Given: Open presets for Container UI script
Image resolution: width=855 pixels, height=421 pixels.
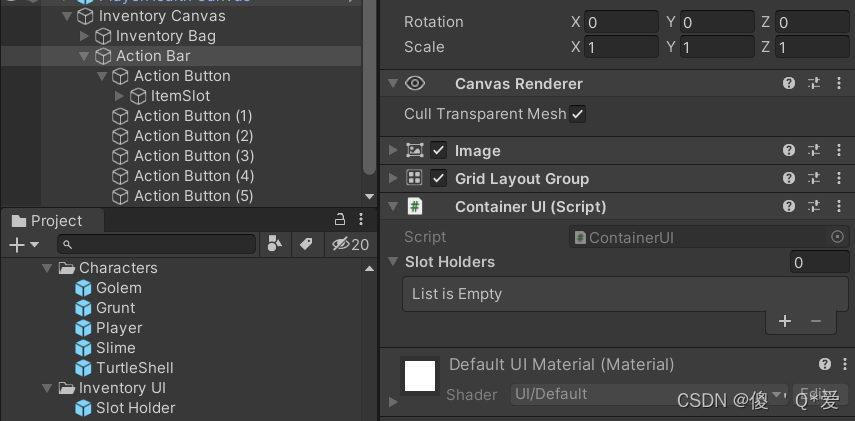Looking at the screenshot, I should point(814,206).
